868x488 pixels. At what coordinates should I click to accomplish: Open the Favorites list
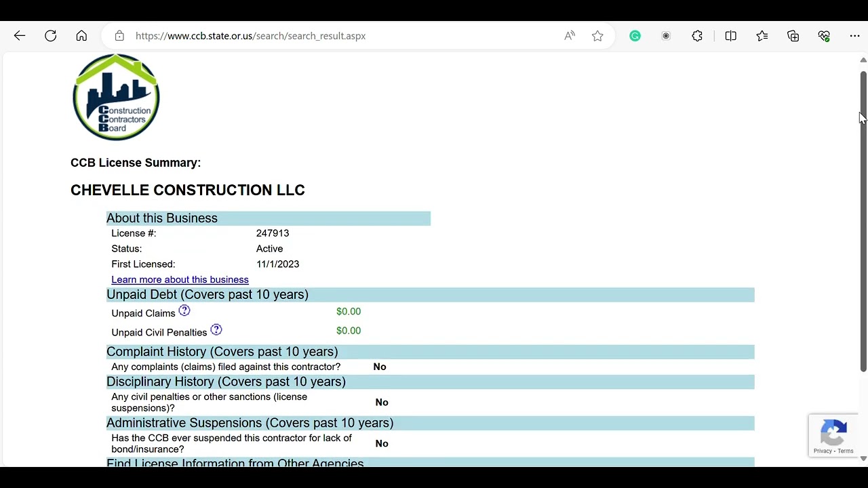coord(762,36)
